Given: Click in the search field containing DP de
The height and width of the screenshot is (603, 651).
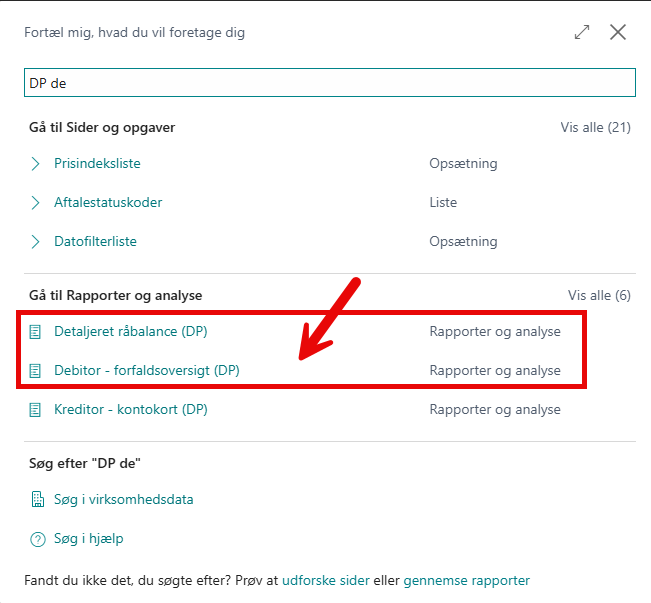Looking at the screenshot, I should click(x=330, y=83).
